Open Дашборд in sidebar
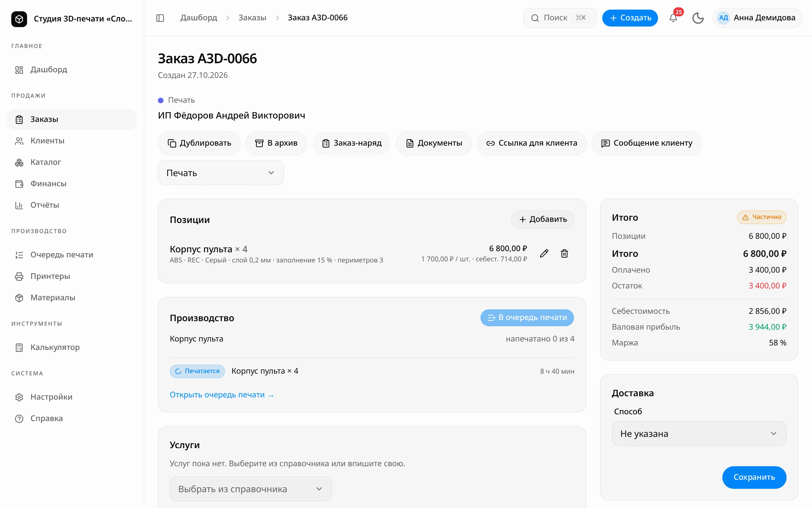 coord(72,69)
